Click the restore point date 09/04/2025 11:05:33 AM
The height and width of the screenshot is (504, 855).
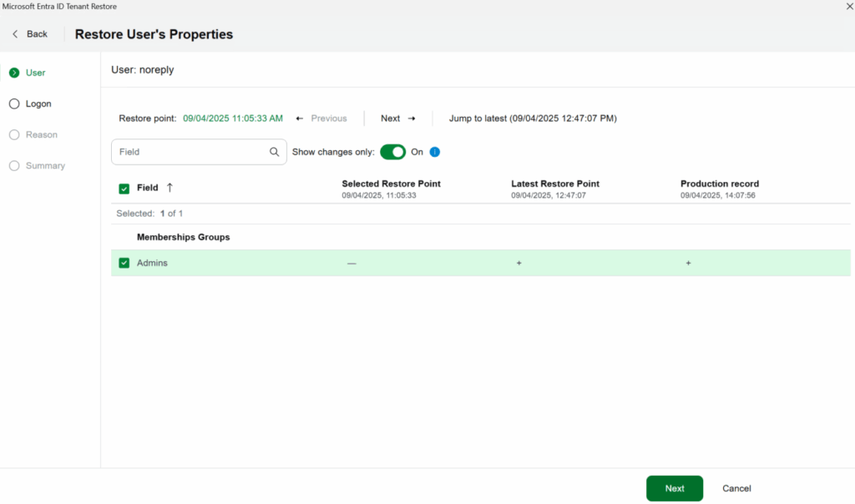coord(233,118)
